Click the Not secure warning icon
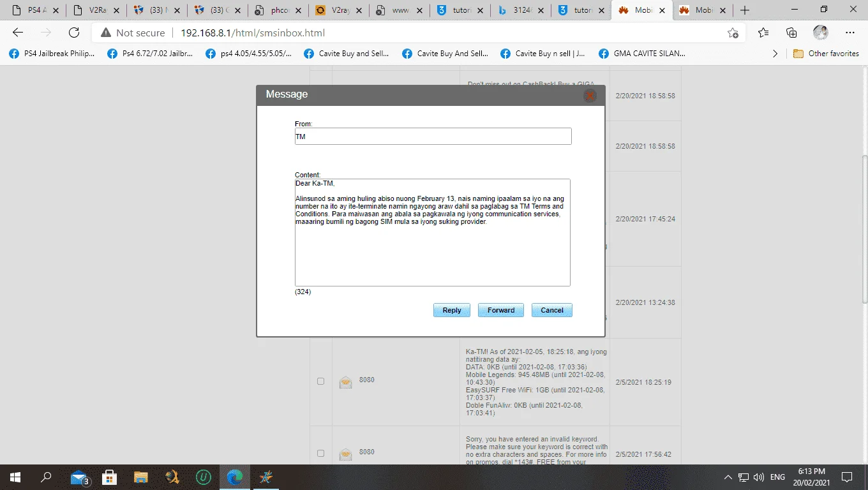 pyautogui.click(x=106, y=33)
